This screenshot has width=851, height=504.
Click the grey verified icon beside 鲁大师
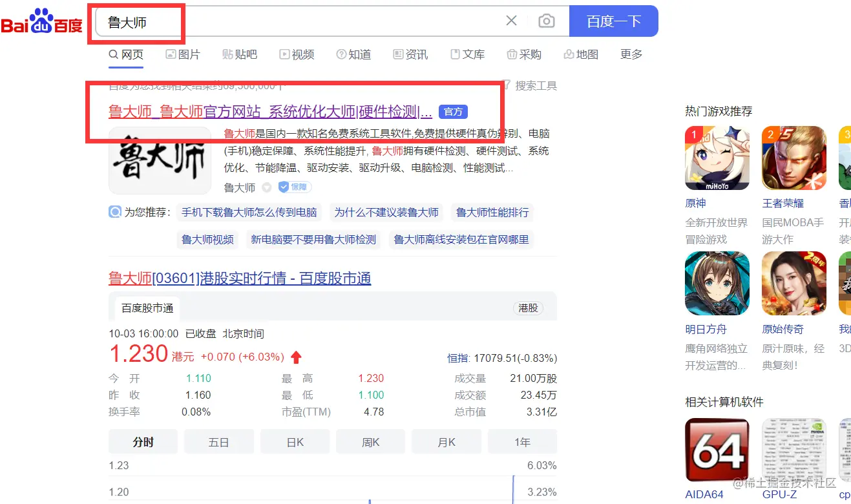click(266, 187)
